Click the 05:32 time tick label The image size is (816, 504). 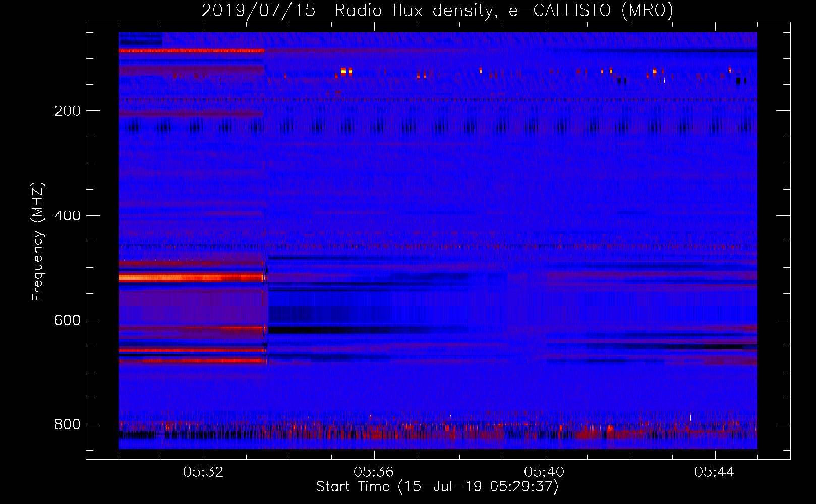point(203,472)
